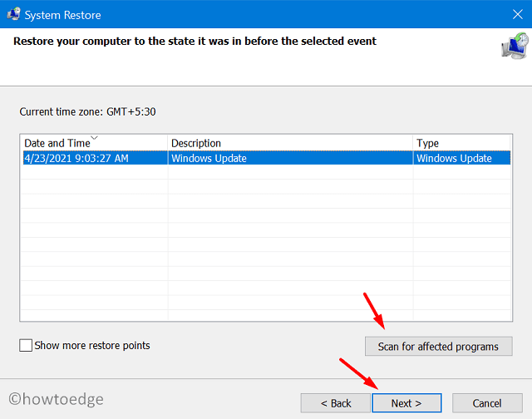532x419 pixels.
Task: Click the bold restore instruction heading
Action: point(195,42)
